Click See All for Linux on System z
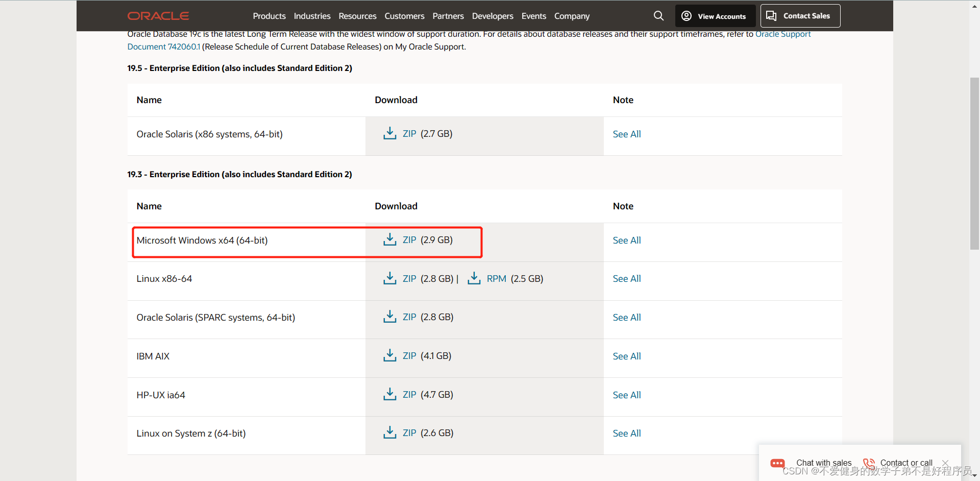The height and width of the screenshot is (481, 980). (627, 433)
